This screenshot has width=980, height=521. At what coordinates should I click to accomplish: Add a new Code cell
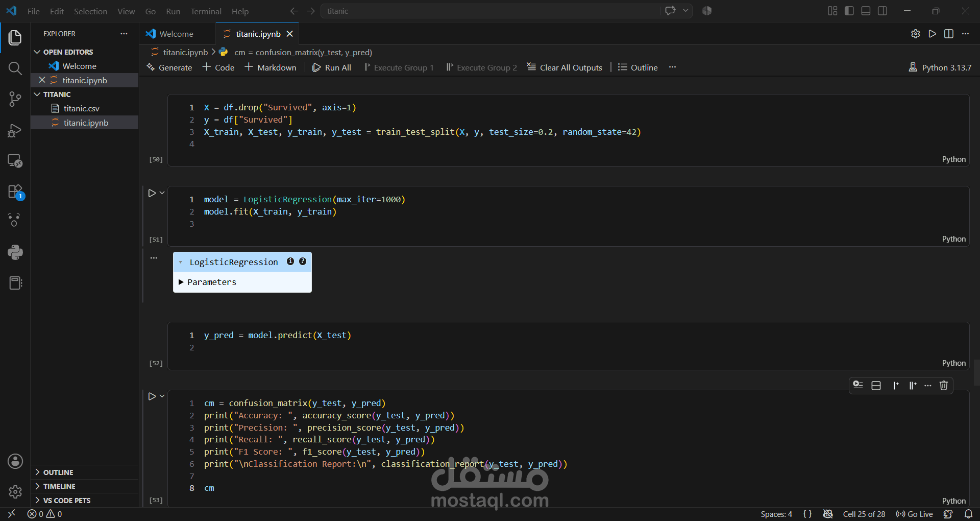(218, 67)
